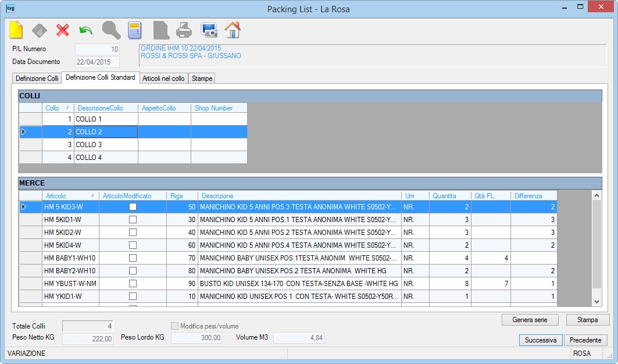Open the Stampe tab
The height and width of the screenshot is (364, 618).
click(x=202, y=78)
